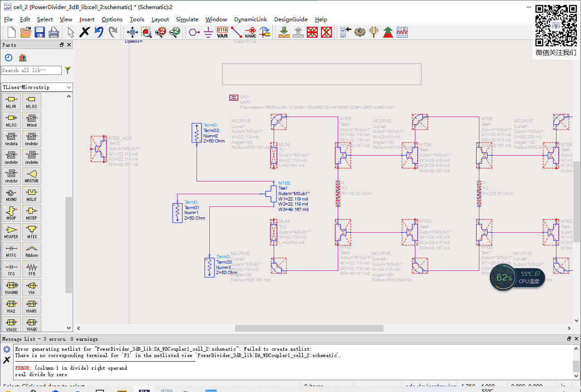Open the TLines-Microstrip palette dropdown
This screenshot has width=581, height=392.
point(69,87)
